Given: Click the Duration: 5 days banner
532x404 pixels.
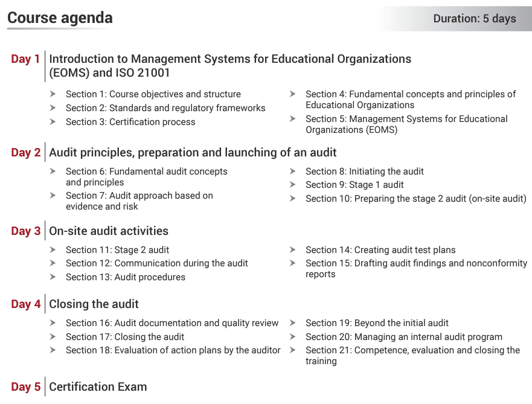Looking at the screenshot, I should click(474, 19).
